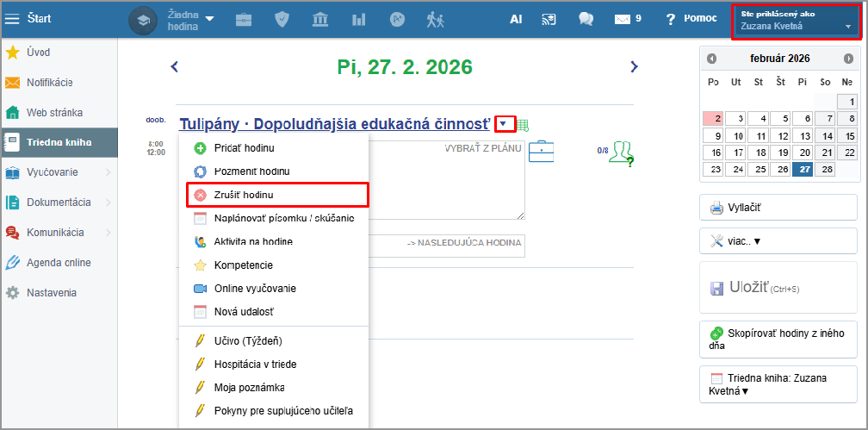Expand Triedna kniha: Zuzana Kvetná dropdown
This screenshot has width=868, height=430.
point(778,384)
